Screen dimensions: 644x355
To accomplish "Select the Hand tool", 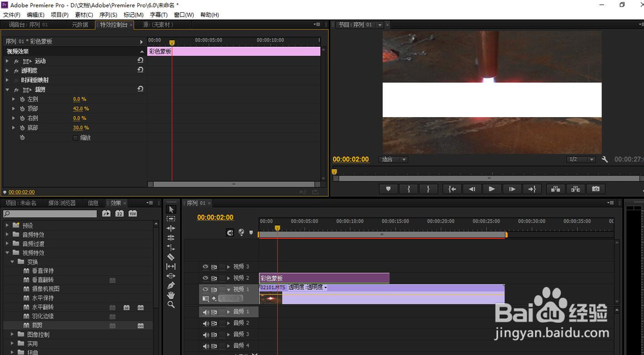I will pos(171,295).
